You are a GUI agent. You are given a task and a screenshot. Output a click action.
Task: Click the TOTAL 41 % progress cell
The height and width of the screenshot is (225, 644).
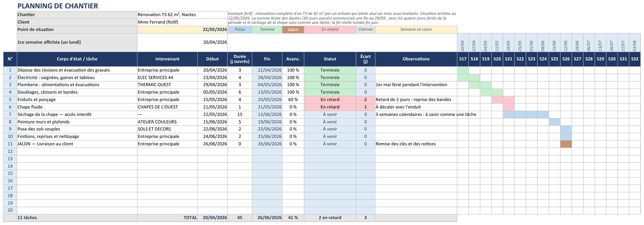tap(293, 218)
